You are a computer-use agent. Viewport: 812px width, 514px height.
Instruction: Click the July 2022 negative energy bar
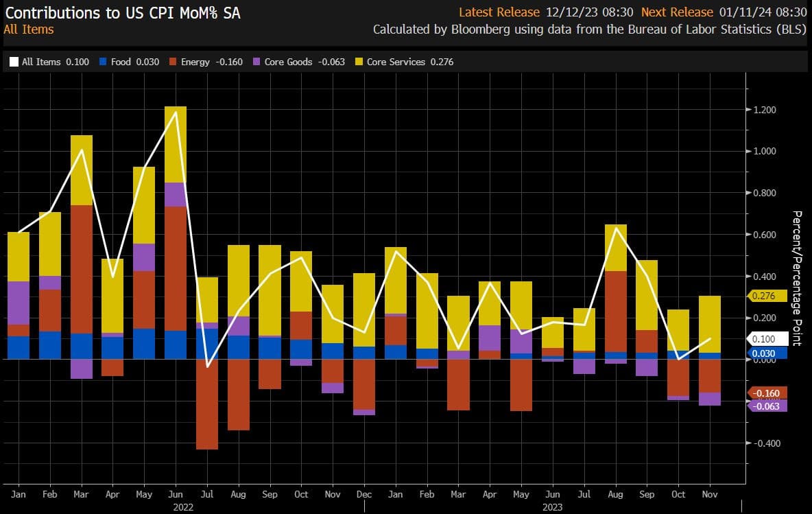tap(207, 404)
